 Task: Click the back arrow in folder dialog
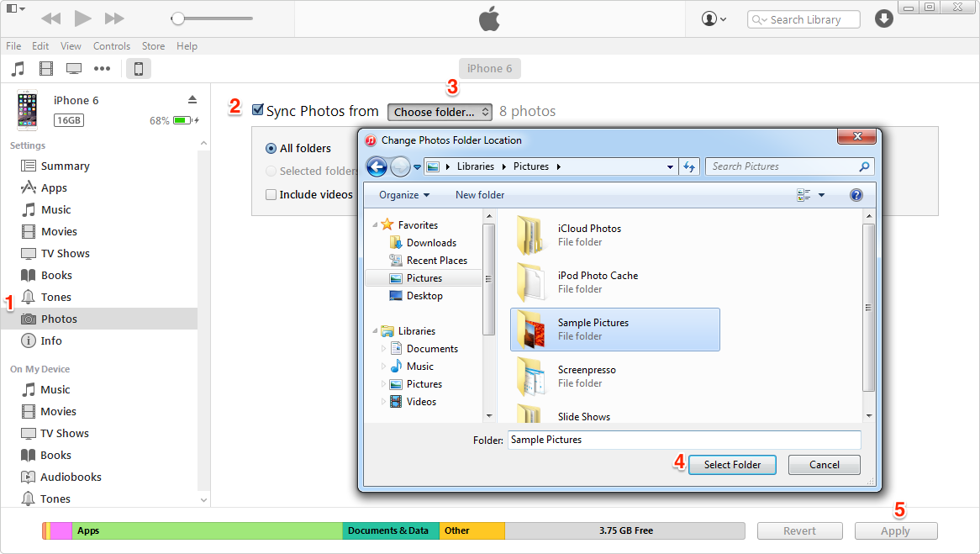tap(377, 167)
